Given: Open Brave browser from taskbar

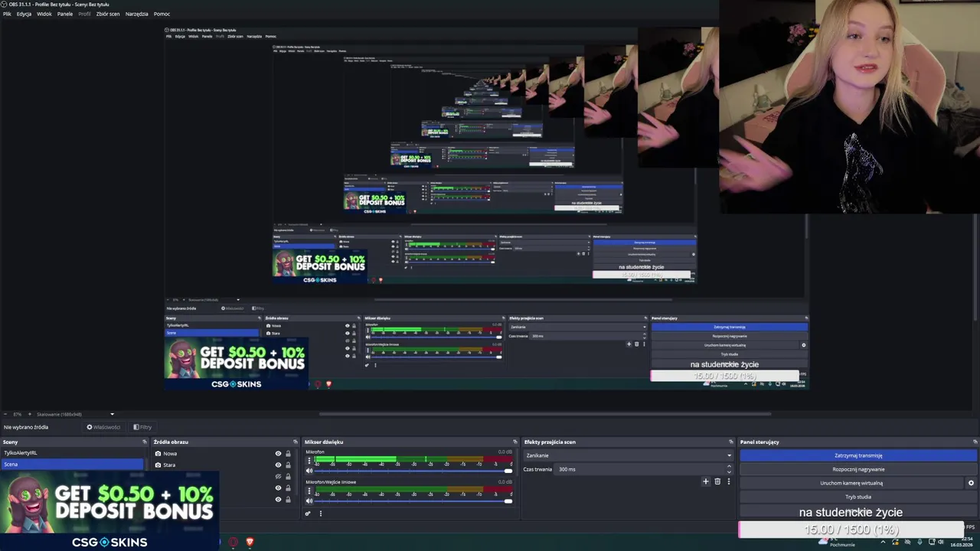Looking at the screenshot, I should click(250, 542).
